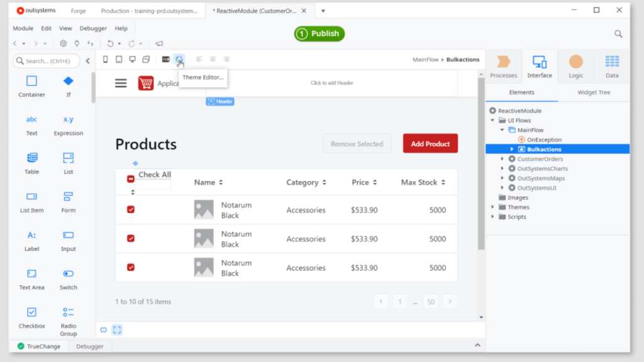Undo the last change
Viewport: 644px width, 362px height.
tap(110, 43)
